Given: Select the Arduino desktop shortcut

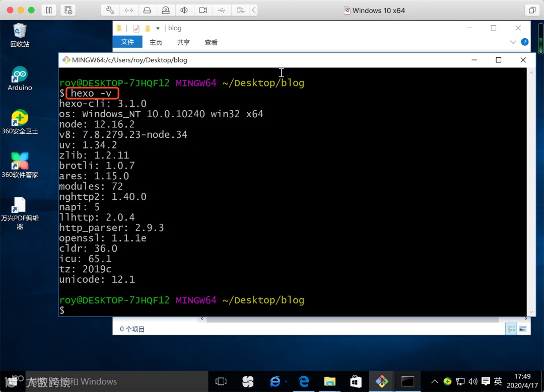Looking at the screenshot, I should click(x=20, y=79).
